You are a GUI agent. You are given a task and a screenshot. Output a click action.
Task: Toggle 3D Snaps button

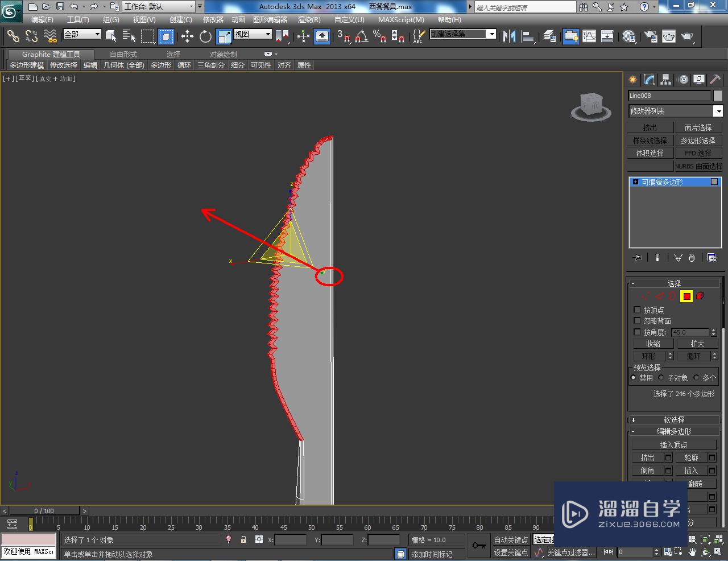click(343, 36)
